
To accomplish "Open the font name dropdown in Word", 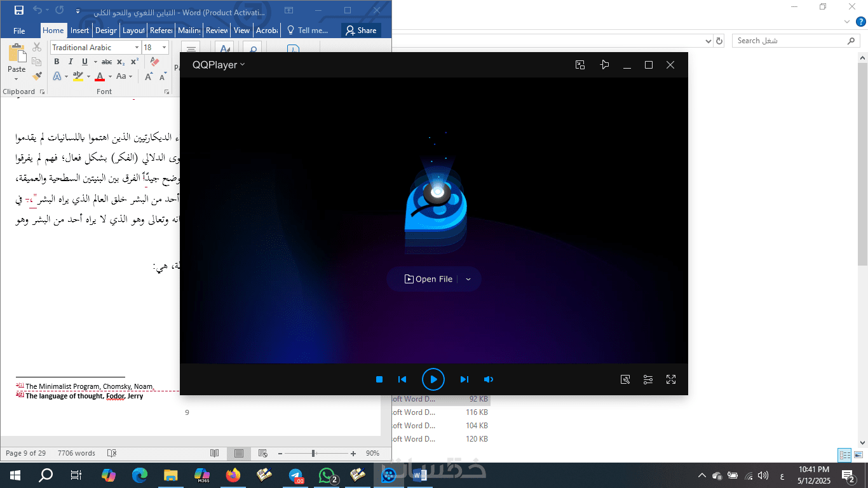I will tap(137, 48).
